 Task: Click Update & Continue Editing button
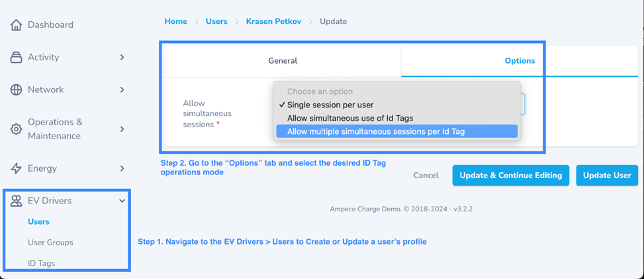click(510, 176)
